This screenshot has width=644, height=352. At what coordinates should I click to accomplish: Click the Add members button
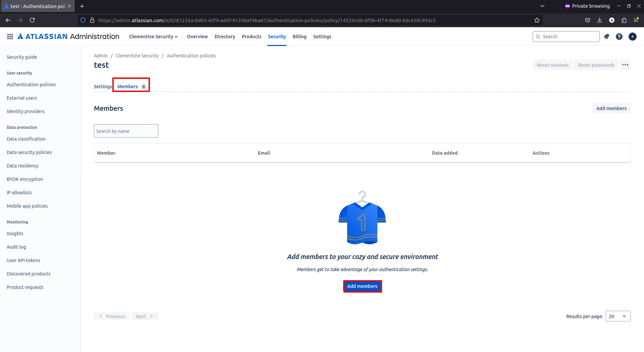coord(362,286)
